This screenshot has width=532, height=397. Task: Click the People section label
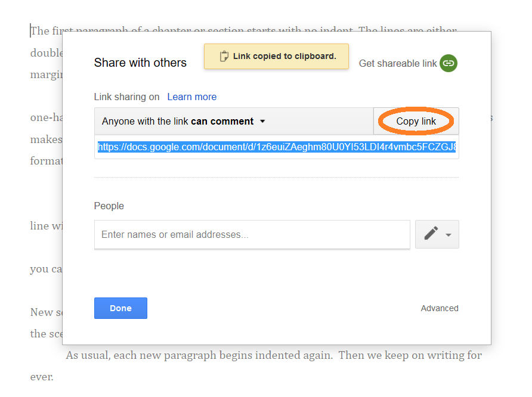[109, 206]
